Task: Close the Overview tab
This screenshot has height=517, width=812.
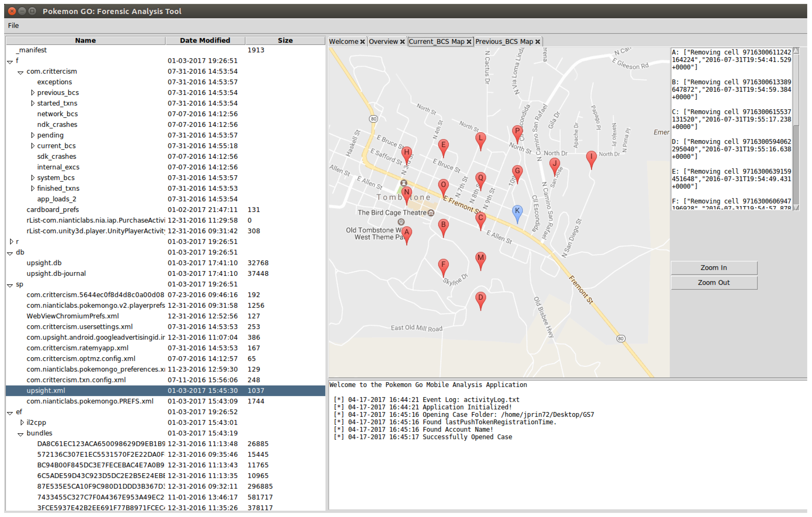Action: (x=402, y=42)
